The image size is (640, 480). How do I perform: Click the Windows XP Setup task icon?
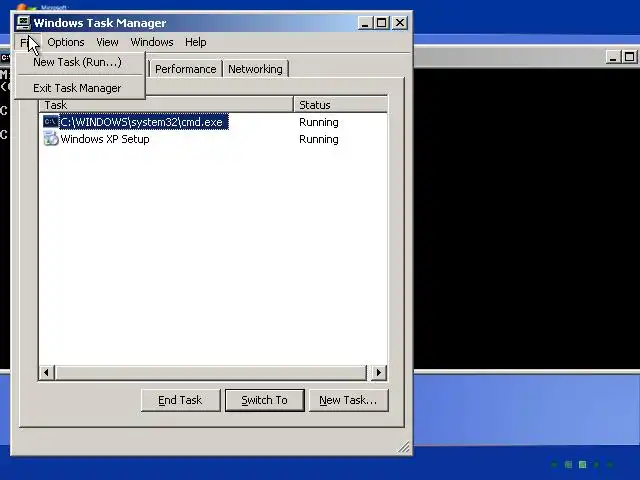(x=51, y=139)
